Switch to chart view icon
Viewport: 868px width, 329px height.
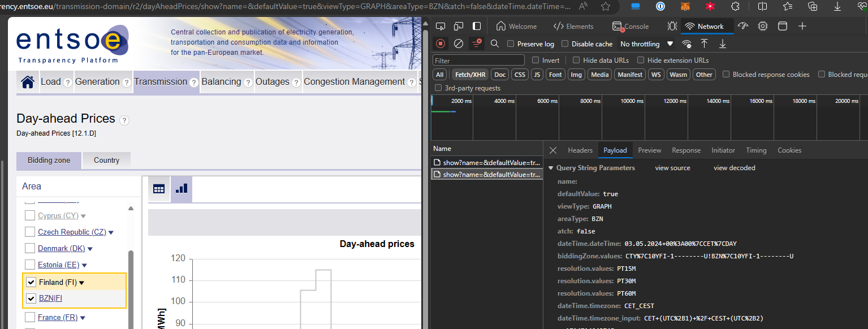pyautogui.click(x=182, y=189)
